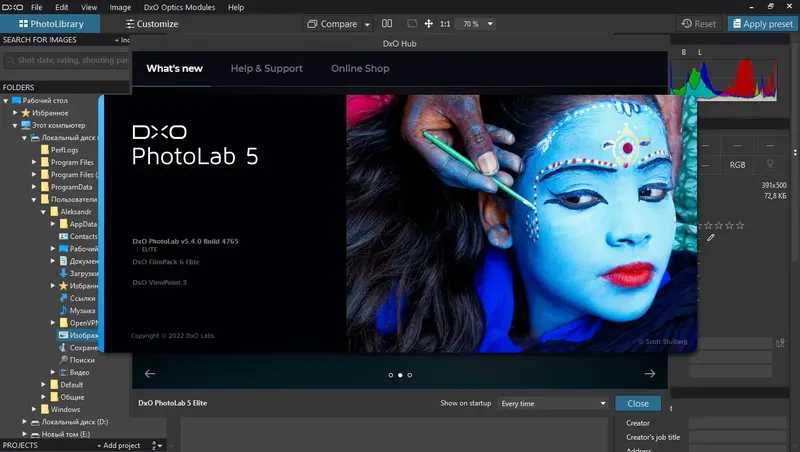Select the Online Shop tab
Viewport: 800px width, 452px height.
pos(360,68)
